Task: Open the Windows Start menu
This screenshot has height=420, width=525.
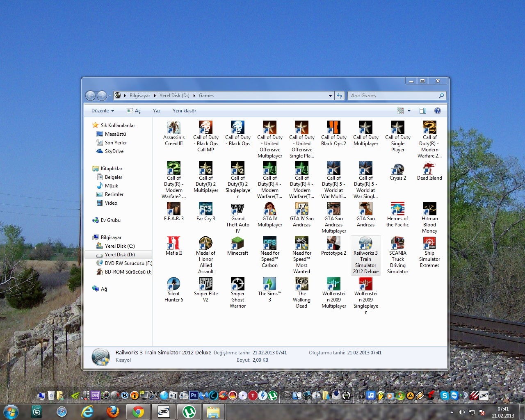Action: [11, 412]
